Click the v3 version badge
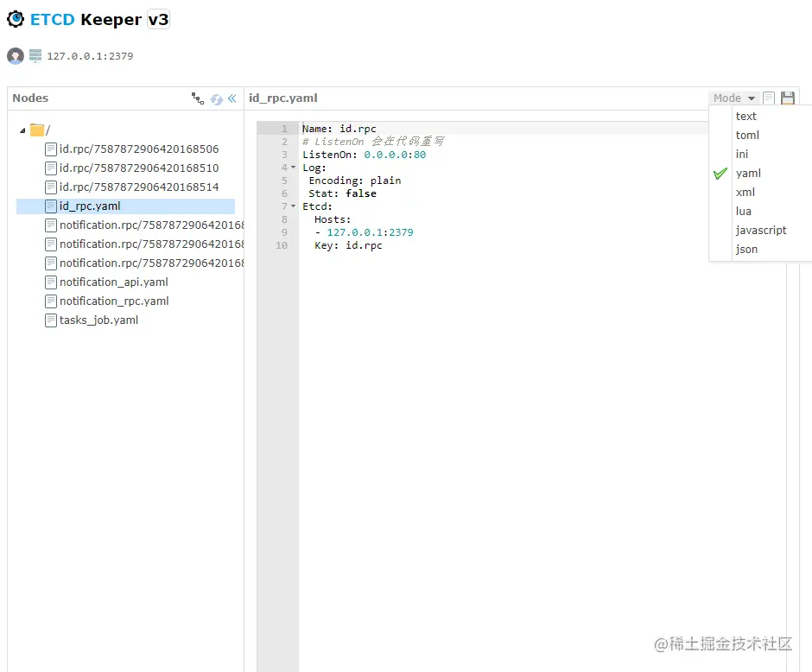The width and height of the screenshot is (812, 672). (x=158, y=20)
